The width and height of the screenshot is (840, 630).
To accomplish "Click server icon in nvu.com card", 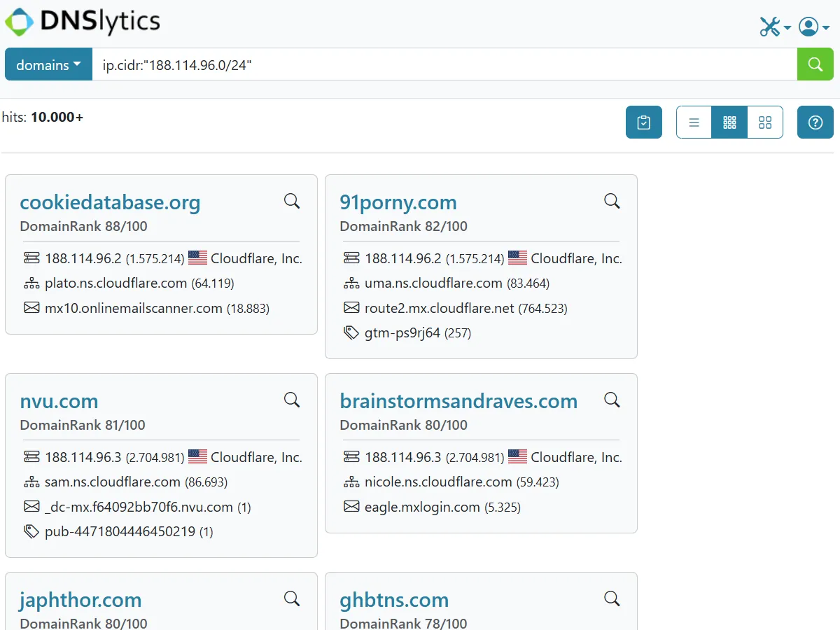I will pyautogui.click(x=31, y=457).
